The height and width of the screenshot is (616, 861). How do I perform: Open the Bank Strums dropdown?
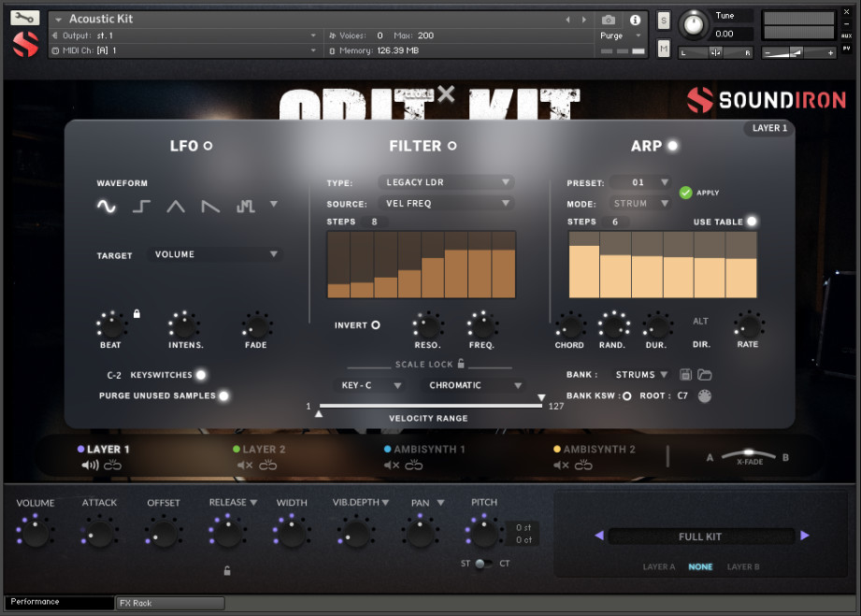(x=641, y=375)
